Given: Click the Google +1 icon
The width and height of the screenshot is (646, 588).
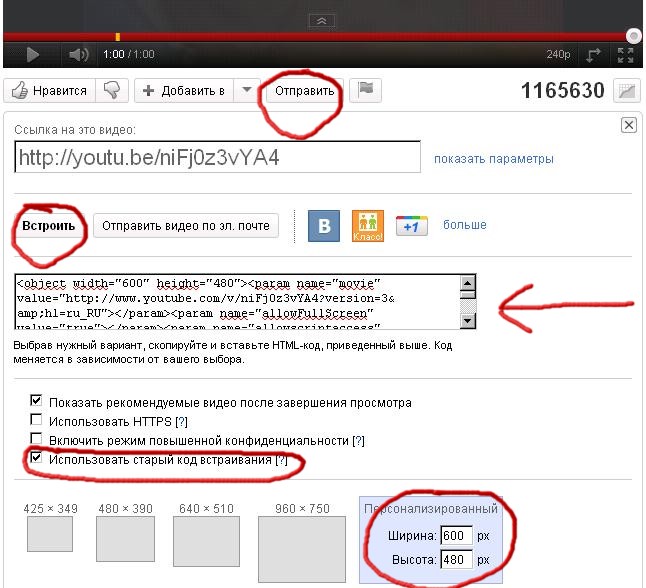Looking at the screenshot, I should pyautogui.click(x=412, y=226).
